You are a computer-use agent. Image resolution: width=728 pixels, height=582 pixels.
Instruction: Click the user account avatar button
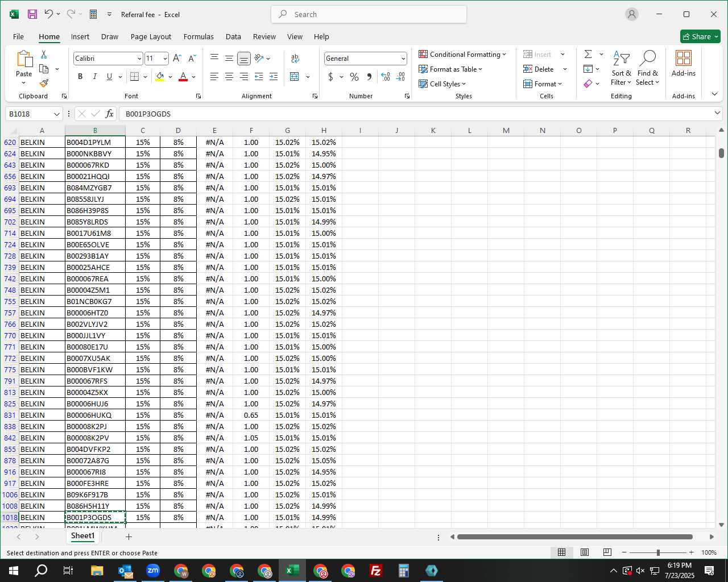pyautogui.click(x=632, y=14)
